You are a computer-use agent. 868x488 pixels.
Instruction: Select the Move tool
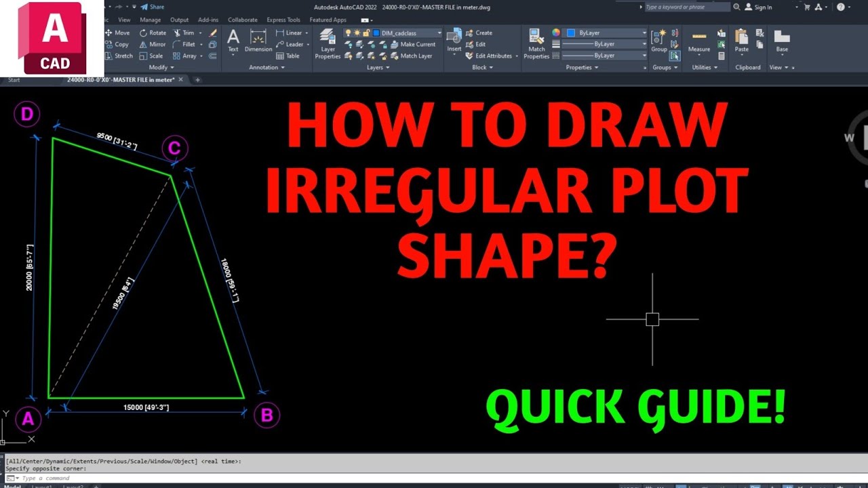point(117,33)
